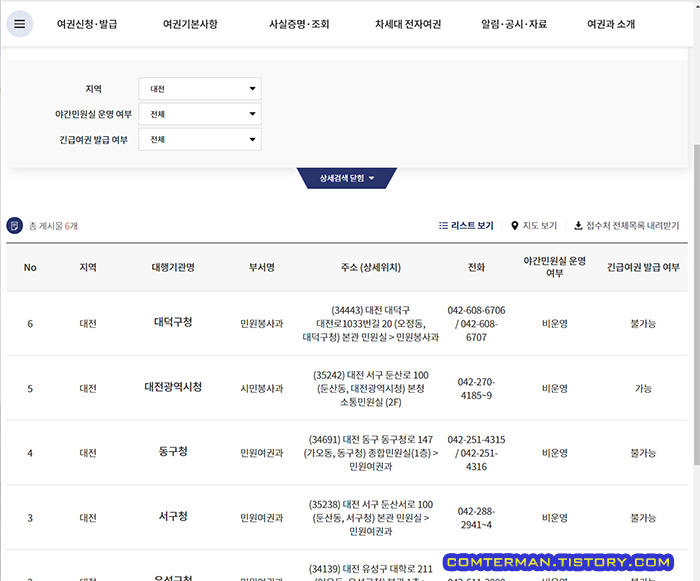This screenshot has height=581, width=700.
Task: Open the 사실증명·조회 menu
Action: click(x=299, y=24)
